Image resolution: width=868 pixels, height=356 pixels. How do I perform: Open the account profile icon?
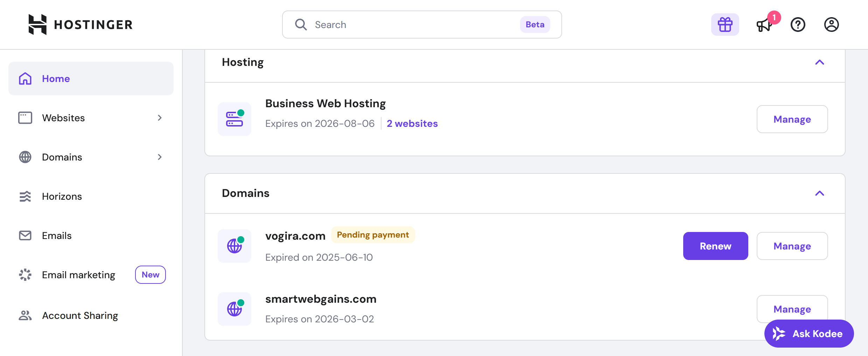(832, 24)
